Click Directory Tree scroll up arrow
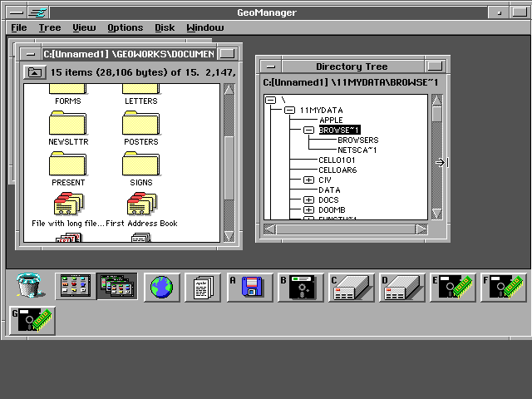532x399 pixels. click(437, 101)
